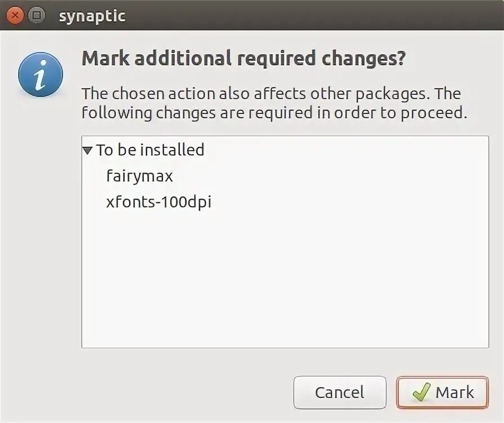Click empty title bar area right of synaptic

pos(310,16)
